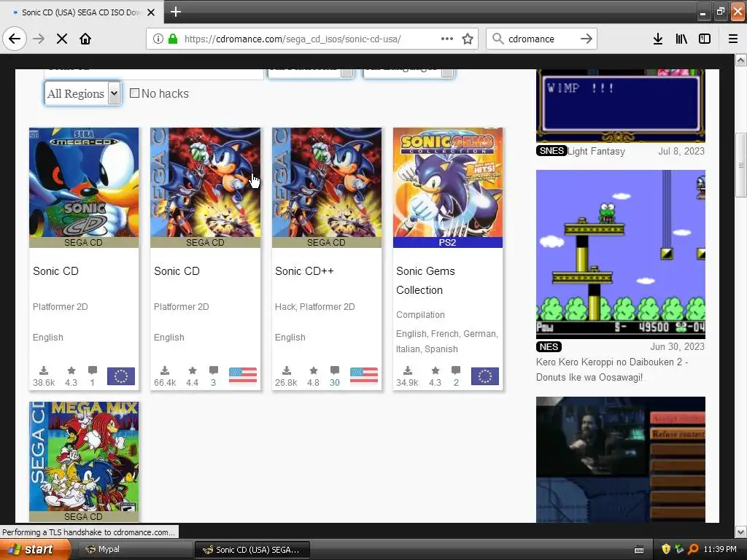Open the Sonic CD++ title link
Screen dimensions: 747x560
[x=304, y=271]
